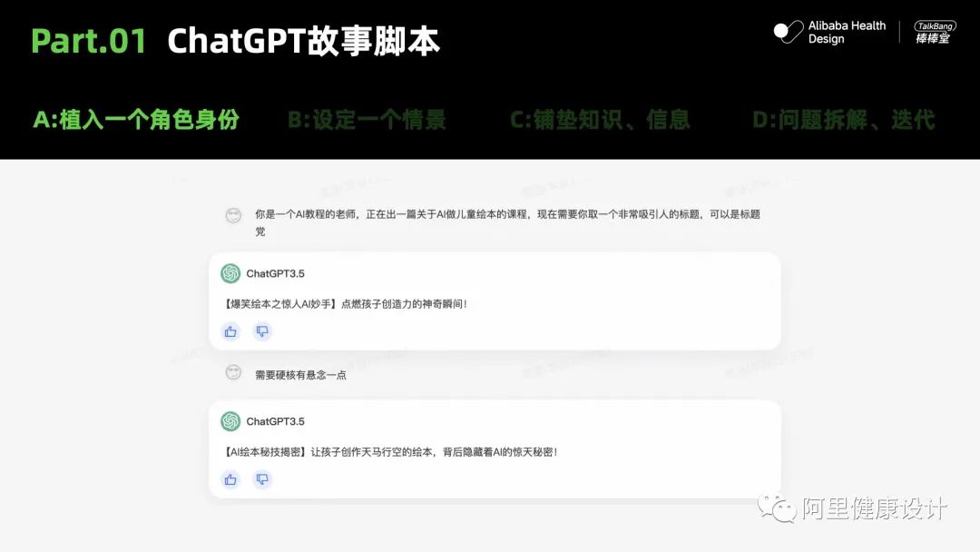This screenshot has width=980, height=552.
Task: Click the user prompt starting 你是一个AI教程的老师
Action: [x=507, y=222]
